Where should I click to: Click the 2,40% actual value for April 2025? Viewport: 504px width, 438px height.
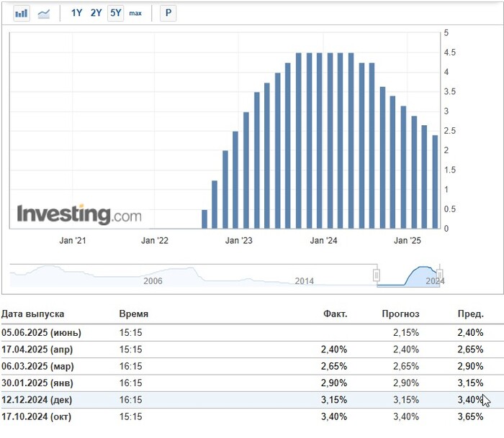(x=334, y=349)
